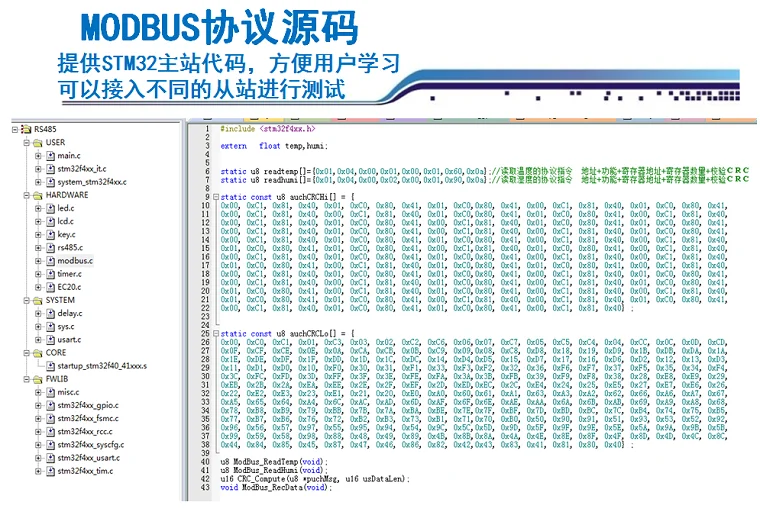Click the stm32f4xx_gpio.c file icon

click(50, 405)
